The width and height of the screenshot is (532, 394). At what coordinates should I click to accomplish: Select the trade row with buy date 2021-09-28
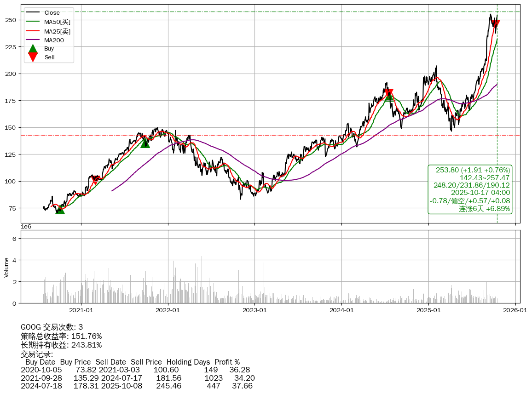tap(138, 378)
